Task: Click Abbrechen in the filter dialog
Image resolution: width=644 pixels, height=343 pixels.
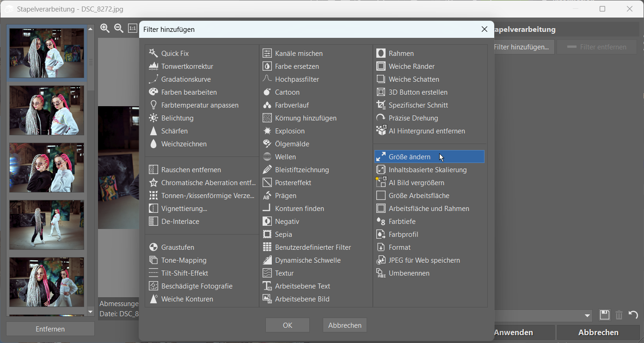Action: pyautogui.click(x=344, y=325)
